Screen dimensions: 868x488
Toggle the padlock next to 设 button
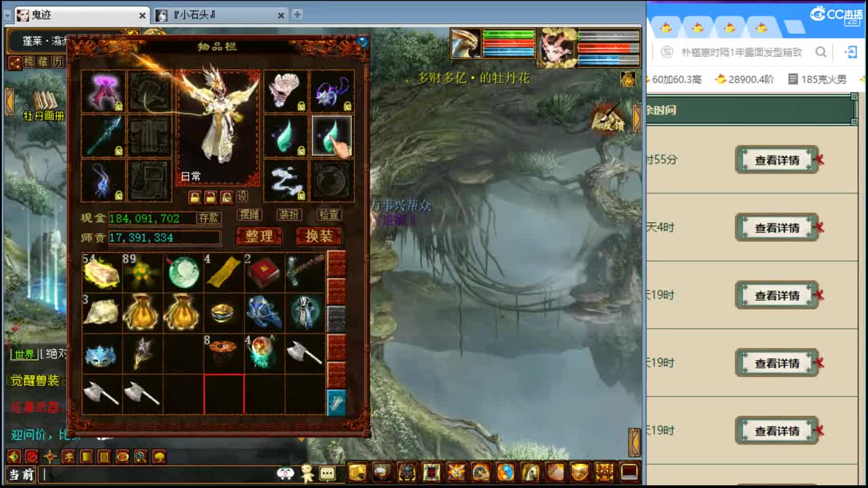[x=226, y=197]
